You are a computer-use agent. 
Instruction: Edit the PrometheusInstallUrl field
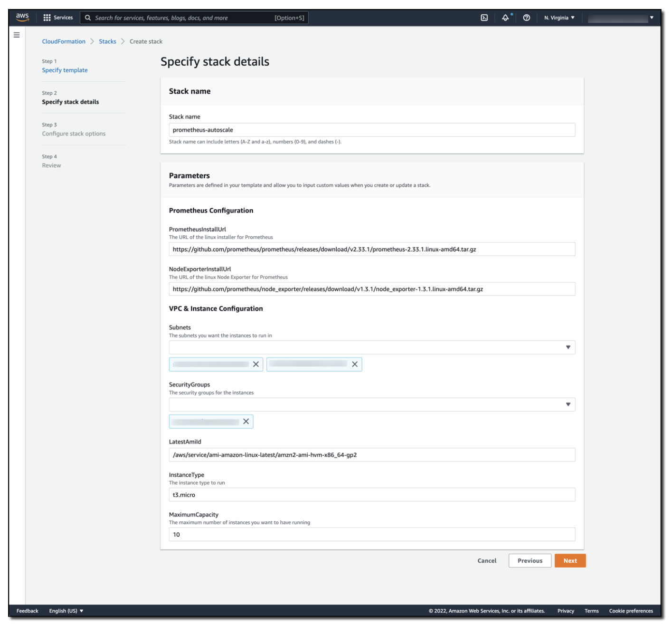(372, 249)
